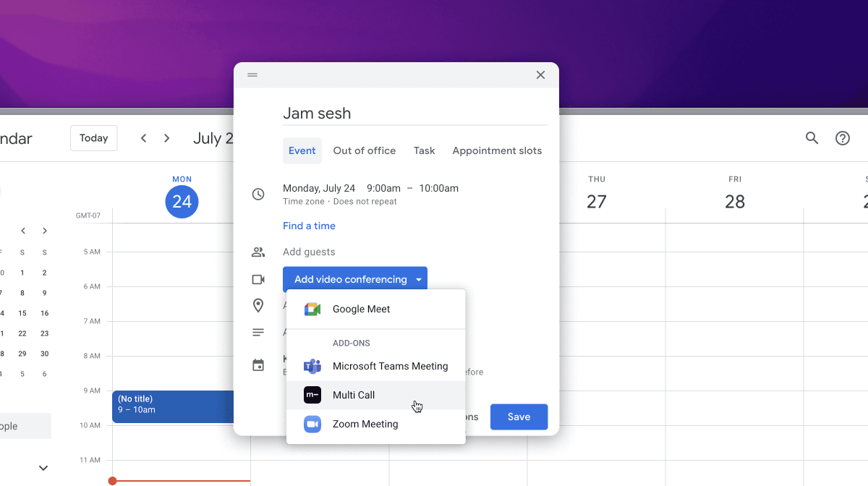Click the calendar icon in dialog

point(258,365)
